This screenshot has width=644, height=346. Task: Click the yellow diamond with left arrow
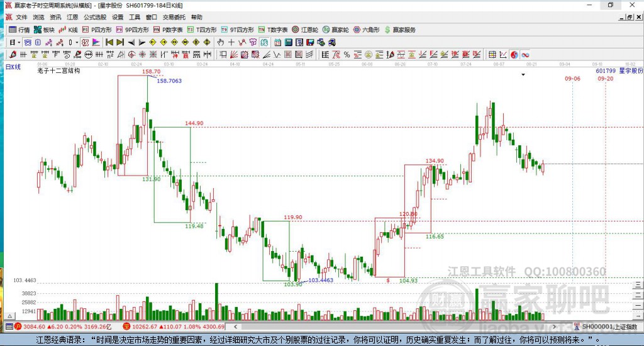point(153,42)
